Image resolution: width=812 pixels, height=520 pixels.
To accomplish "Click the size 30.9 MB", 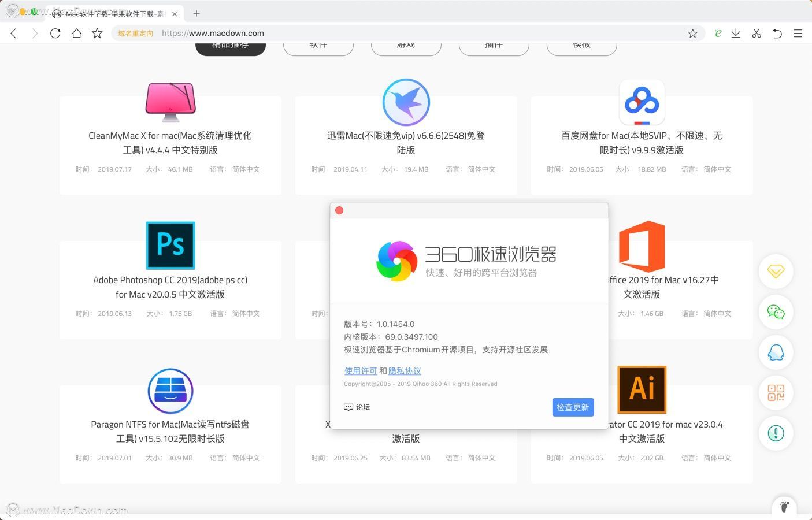I will pyautogui.click(x=180, y=458).
